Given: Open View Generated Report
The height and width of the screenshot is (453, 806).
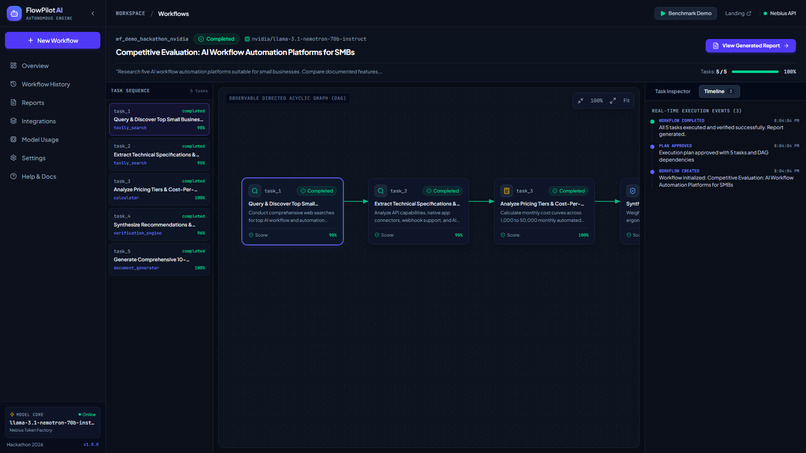Looking at the screenshot, I should pyautogui.click(x=750, y=46).
